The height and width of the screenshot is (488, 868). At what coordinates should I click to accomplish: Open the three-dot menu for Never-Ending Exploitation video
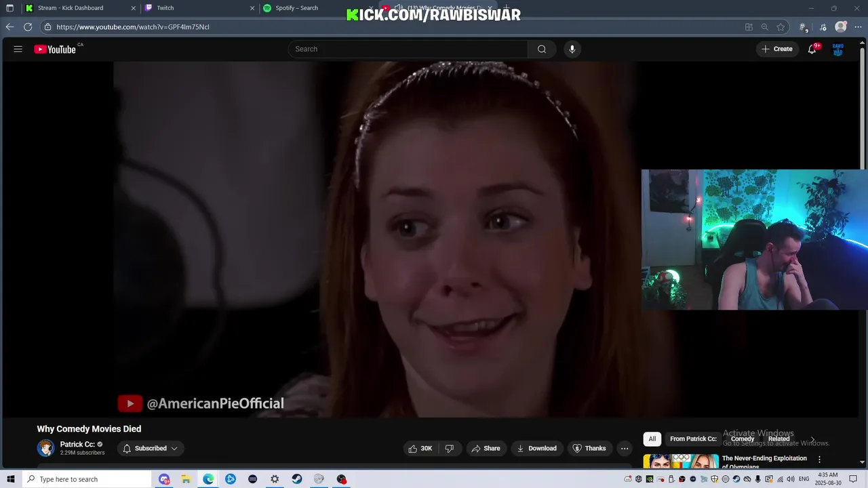819,460
